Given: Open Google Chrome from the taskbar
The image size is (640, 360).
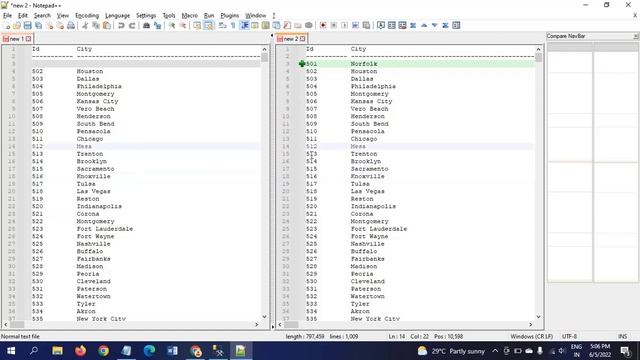Looking at the screenshot, I should pos(103,351).
